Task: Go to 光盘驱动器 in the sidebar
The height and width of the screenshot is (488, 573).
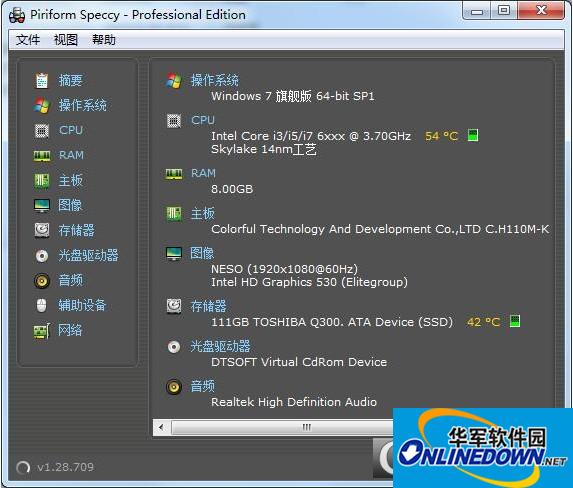Action: [x=88, y=255]
